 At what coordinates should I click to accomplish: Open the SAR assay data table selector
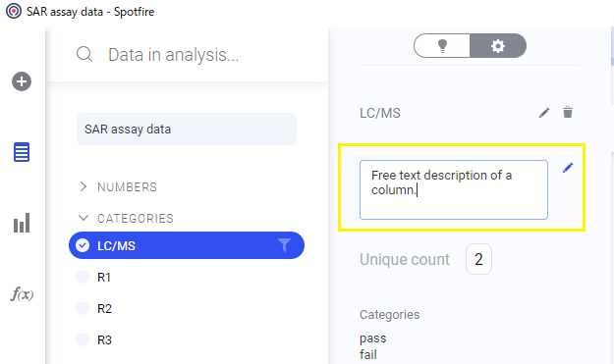coord(187,130)
